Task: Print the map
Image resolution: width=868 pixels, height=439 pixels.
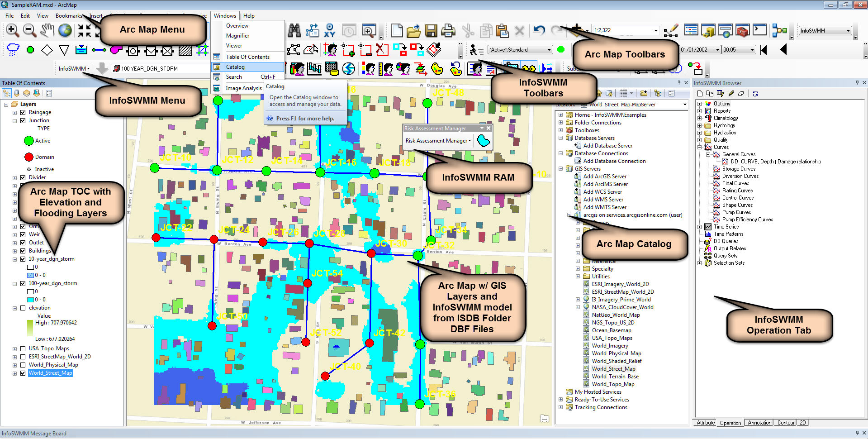Action: 448,30
